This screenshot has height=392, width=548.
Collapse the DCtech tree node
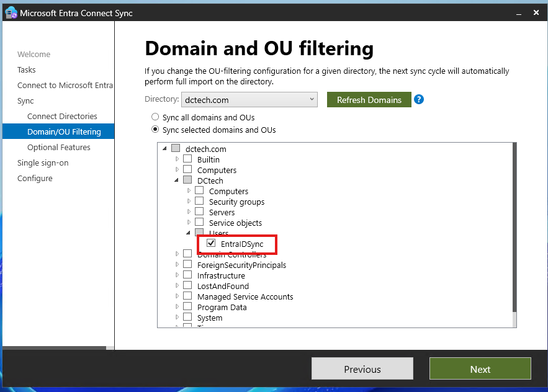[177, 180]
